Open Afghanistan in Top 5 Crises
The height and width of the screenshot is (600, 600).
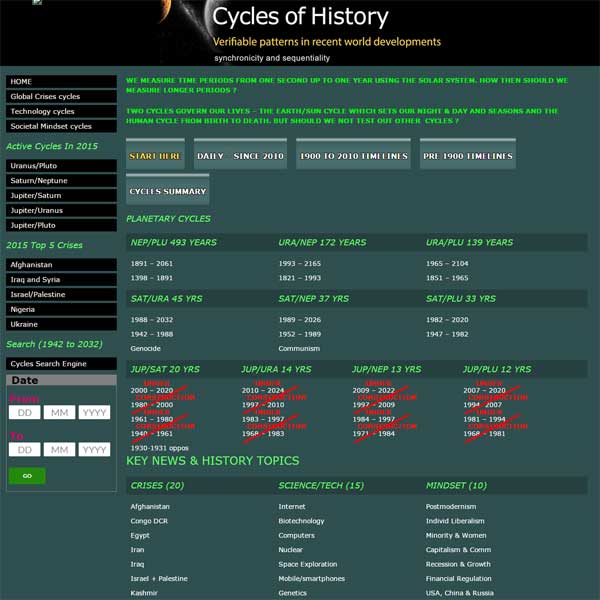pos(61,265)
